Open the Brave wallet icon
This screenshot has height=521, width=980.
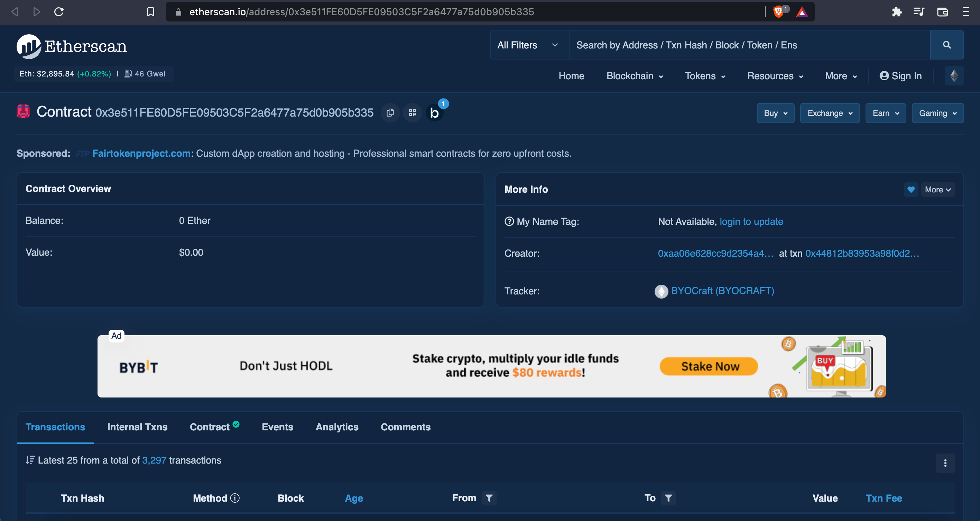942,12
